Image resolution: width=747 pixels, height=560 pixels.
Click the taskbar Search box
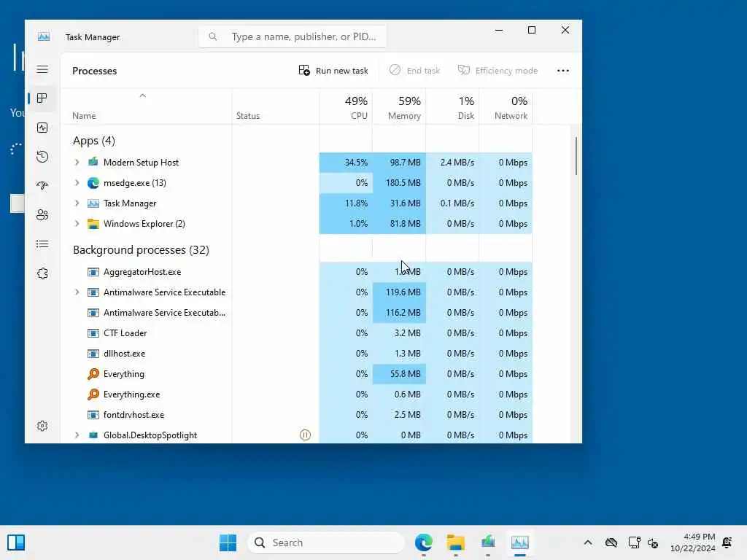[x=326, y=542]
